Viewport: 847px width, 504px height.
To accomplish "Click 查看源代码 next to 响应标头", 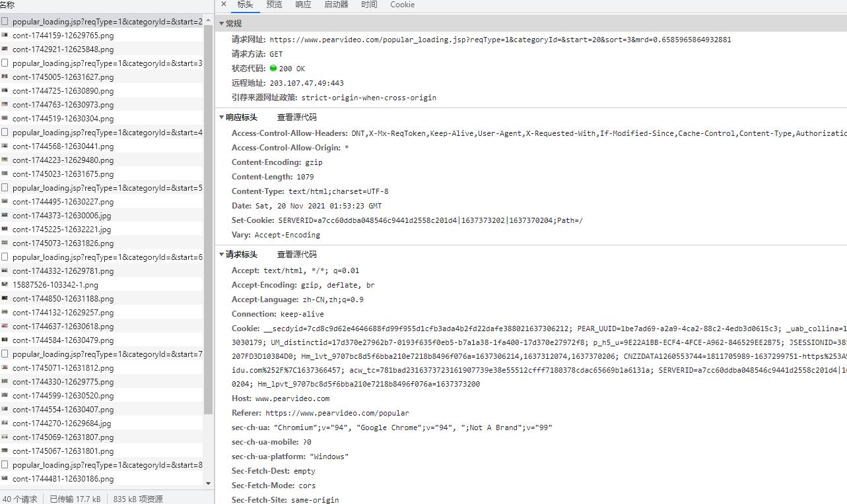I will tap(296, 117).
